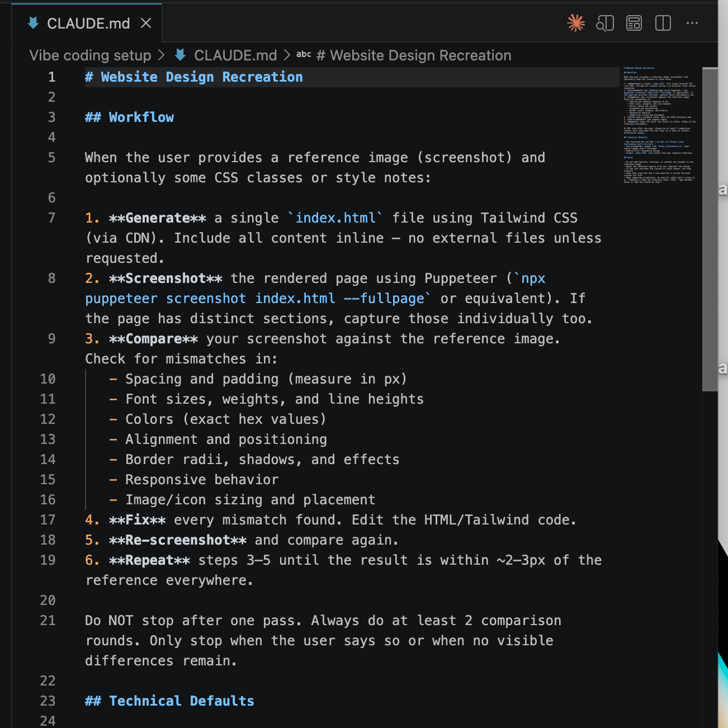Click the markdown icon in the breadcrumb path

point(180,55)
